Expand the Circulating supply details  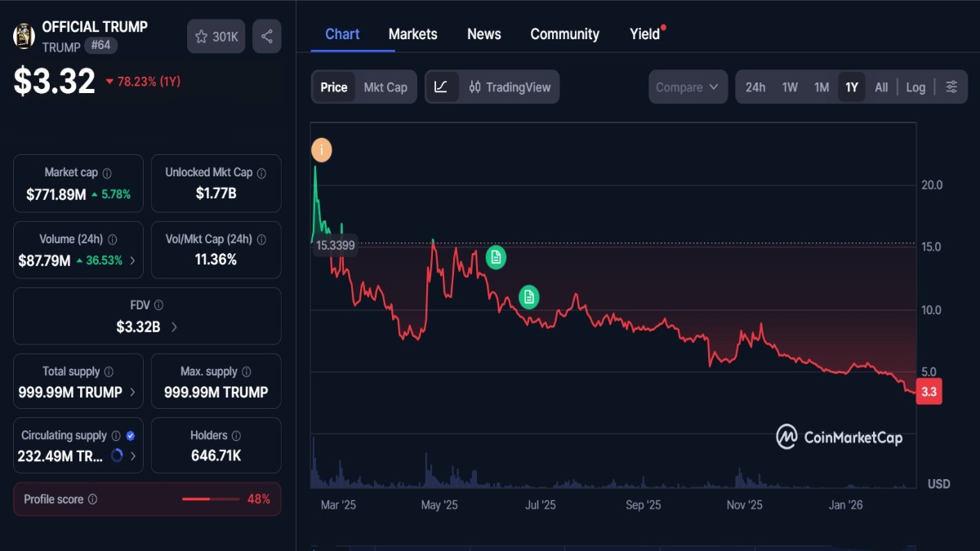pyautogui.click(x=135, y=457)
